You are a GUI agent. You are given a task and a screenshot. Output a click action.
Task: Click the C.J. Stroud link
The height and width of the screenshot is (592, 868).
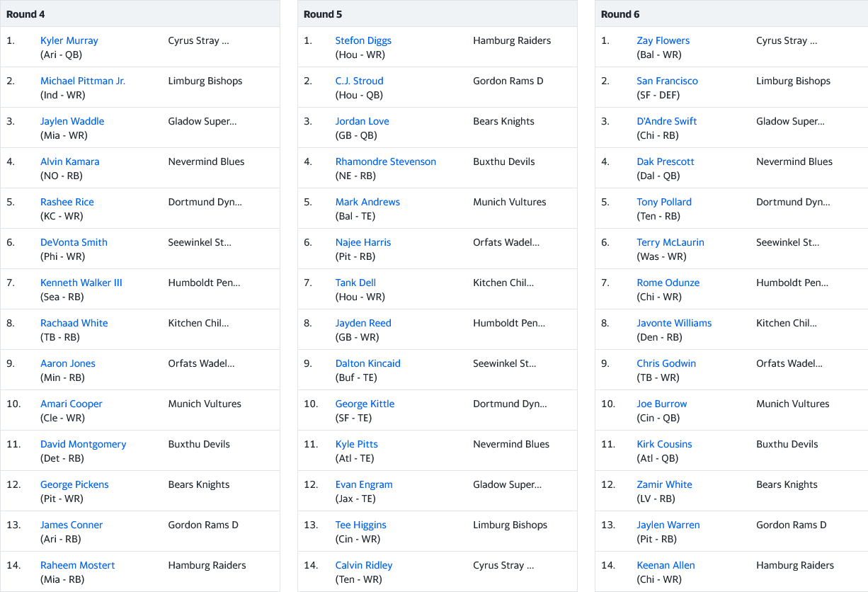(x=359, y=81)
